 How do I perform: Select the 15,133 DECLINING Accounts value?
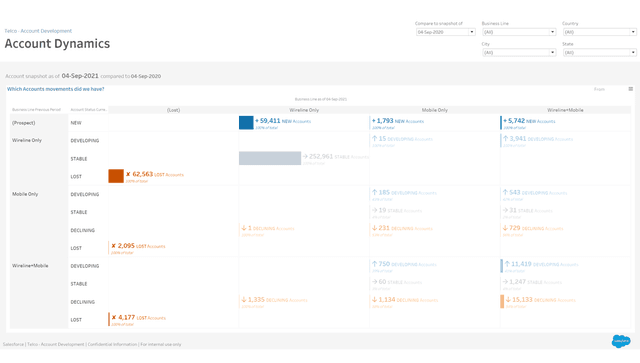pos(540,300)
